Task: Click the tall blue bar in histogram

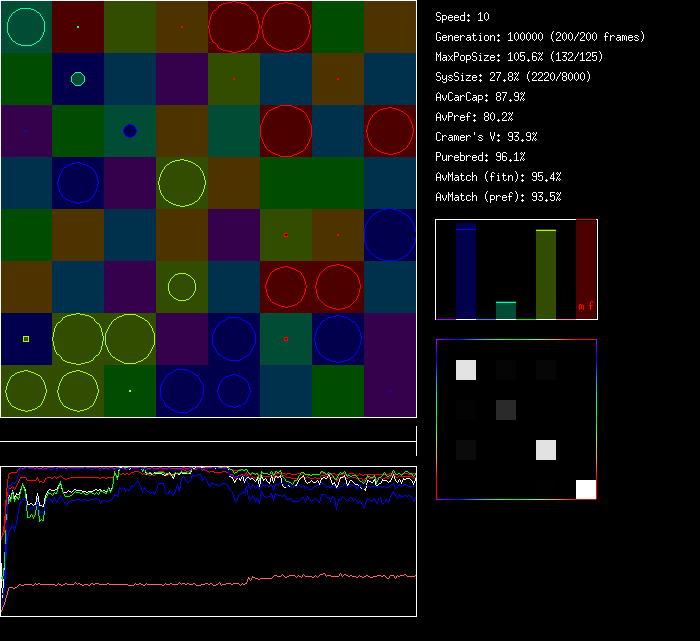Action: coord(465,272)
